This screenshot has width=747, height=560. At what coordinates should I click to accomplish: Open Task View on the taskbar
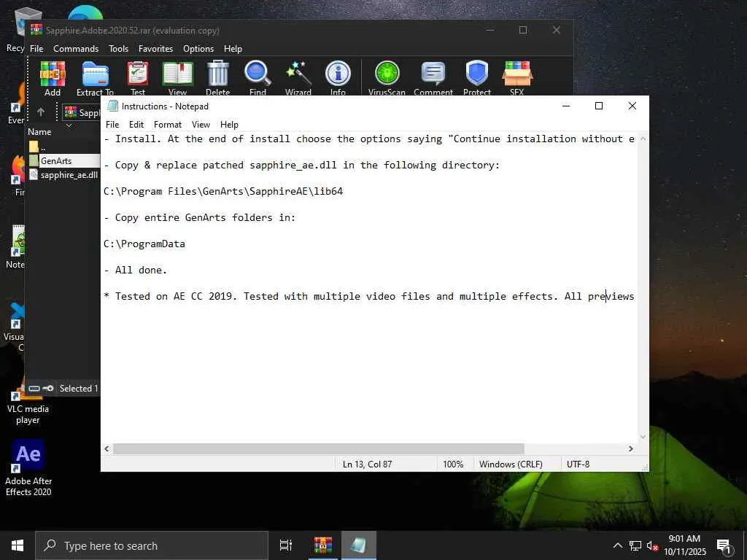point(285,545)
